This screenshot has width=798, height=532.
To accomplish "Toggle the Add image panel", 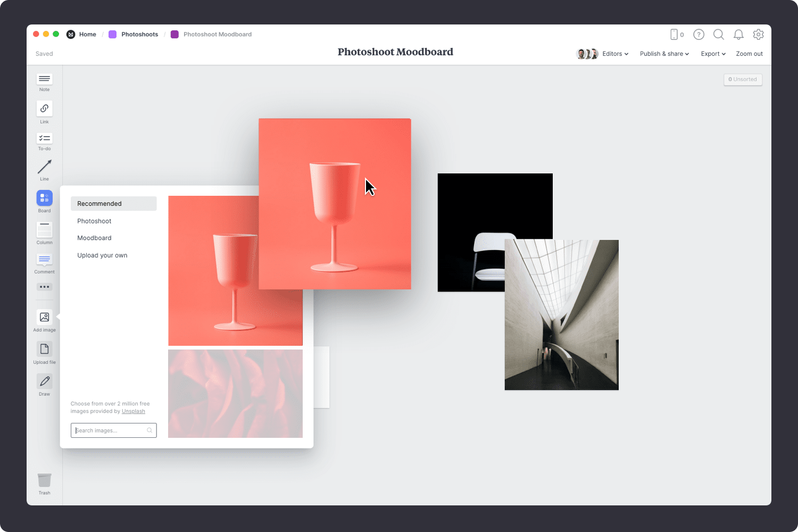I will point(44,318).
